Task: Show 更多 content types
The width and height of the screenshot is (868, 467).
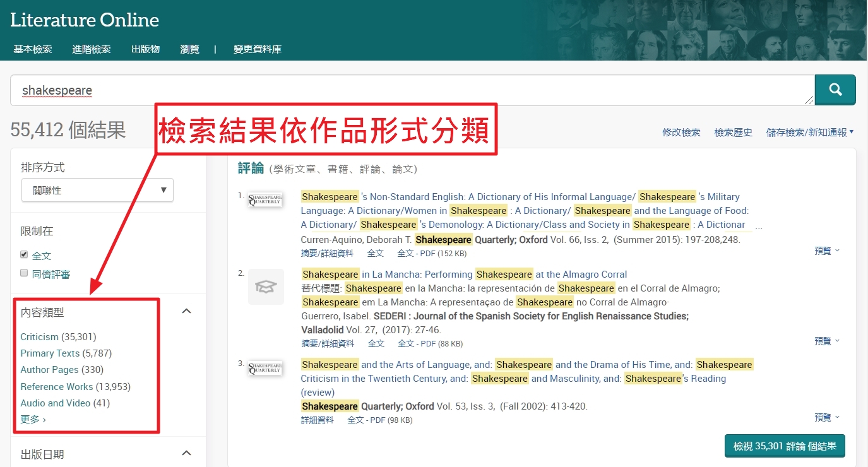Action: 33,419
